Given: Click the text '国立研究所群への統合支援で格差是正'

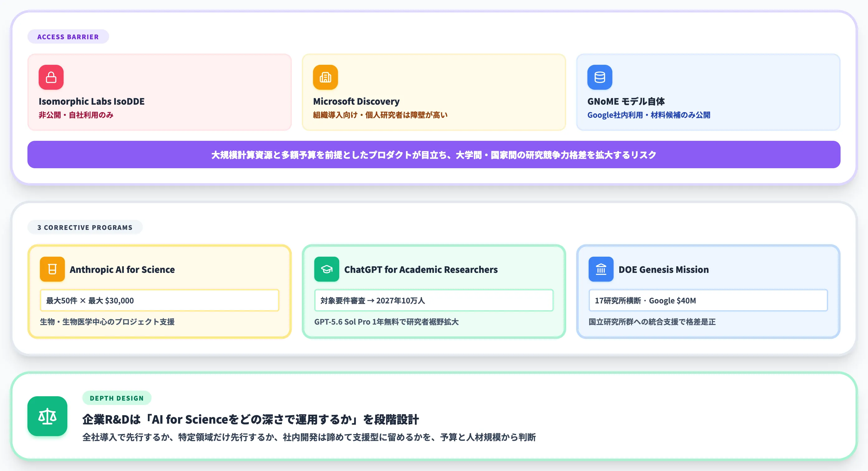Looking at the screenshot, I should point(652,322).
